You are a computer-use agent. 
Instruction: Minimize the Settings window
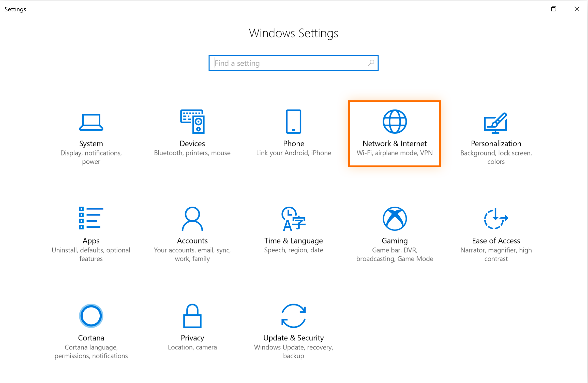click(531, 9)
